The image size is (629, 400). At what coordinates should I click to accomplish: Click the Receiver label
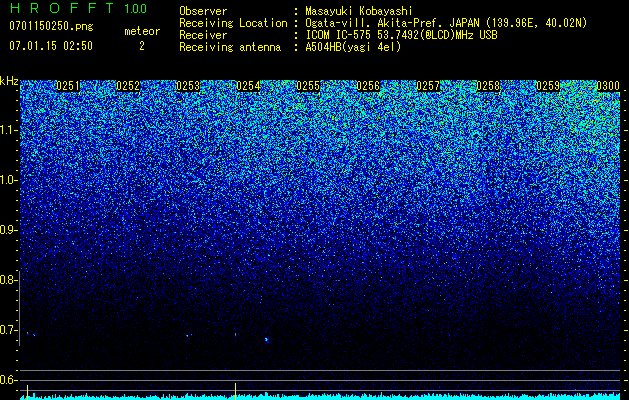(203, 35)
